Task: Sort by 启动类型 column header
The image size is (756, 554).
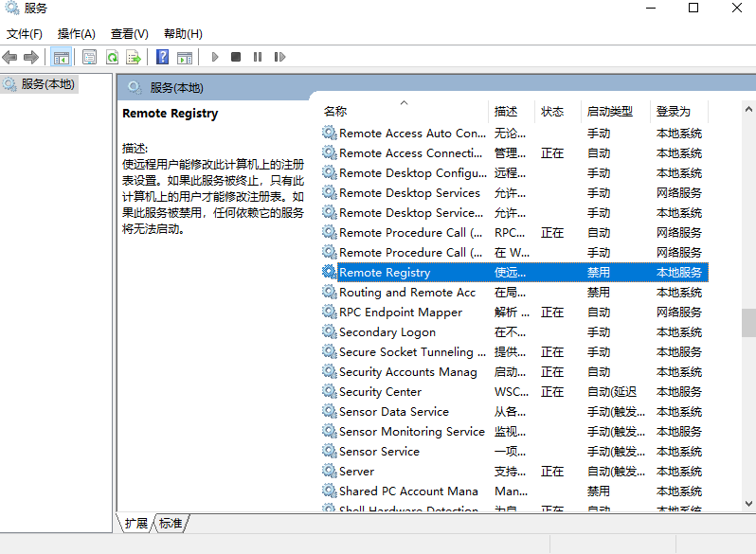Action: 609,111
